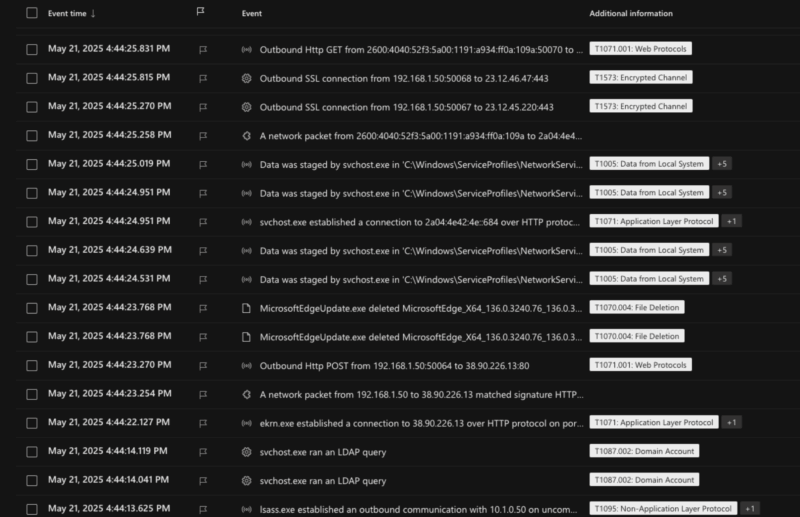Check the box for the 4:44:25.831 PM event

point(32,49)
